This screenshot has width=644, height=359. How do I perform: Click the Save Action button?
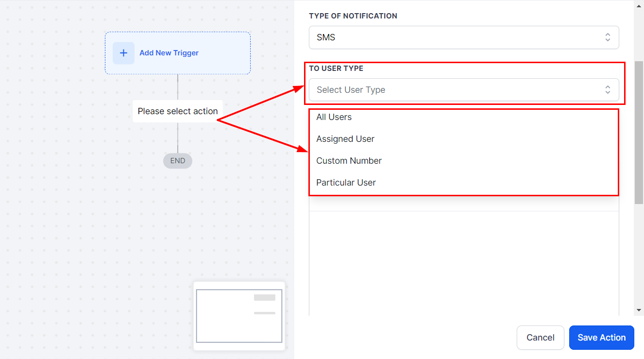(601, 338)
